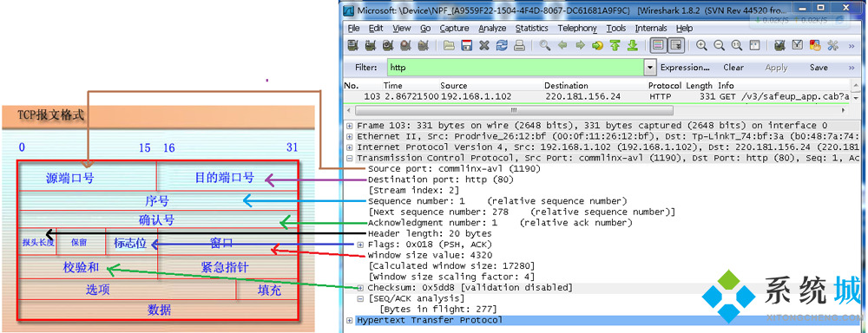Go back in packet history arrow
Image resolution: width=868 pixels, height=333 pixels.
pos(562,45)
